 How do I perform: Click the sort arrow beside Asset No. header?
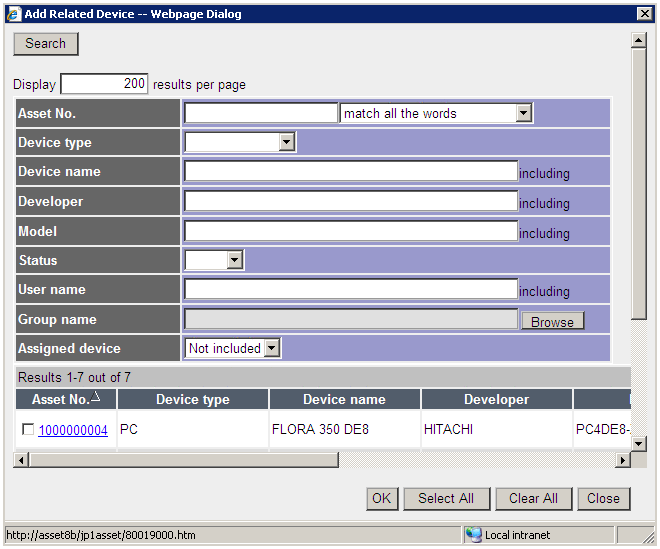click(96, 398)
